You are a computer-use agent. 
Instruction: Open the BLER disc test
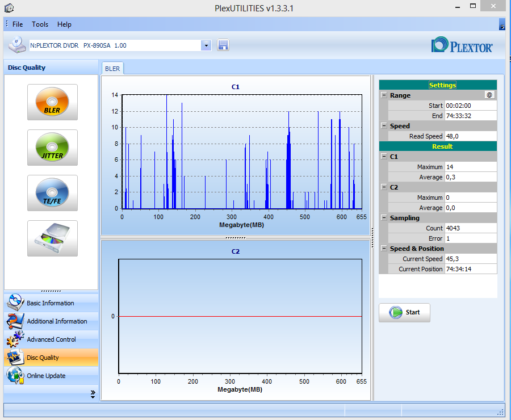click(52, 102)
